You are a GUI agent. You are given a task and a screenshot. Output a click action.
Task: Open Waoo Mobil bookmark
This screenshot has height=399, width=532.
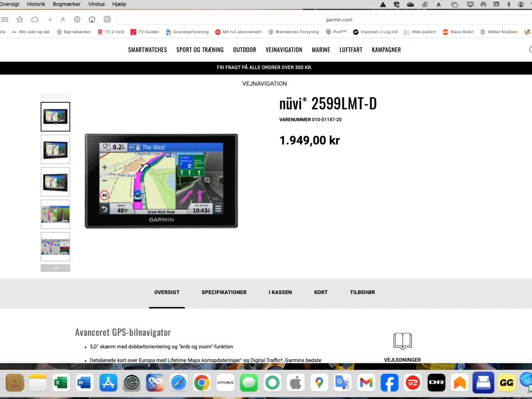click(x=458, y=32)
